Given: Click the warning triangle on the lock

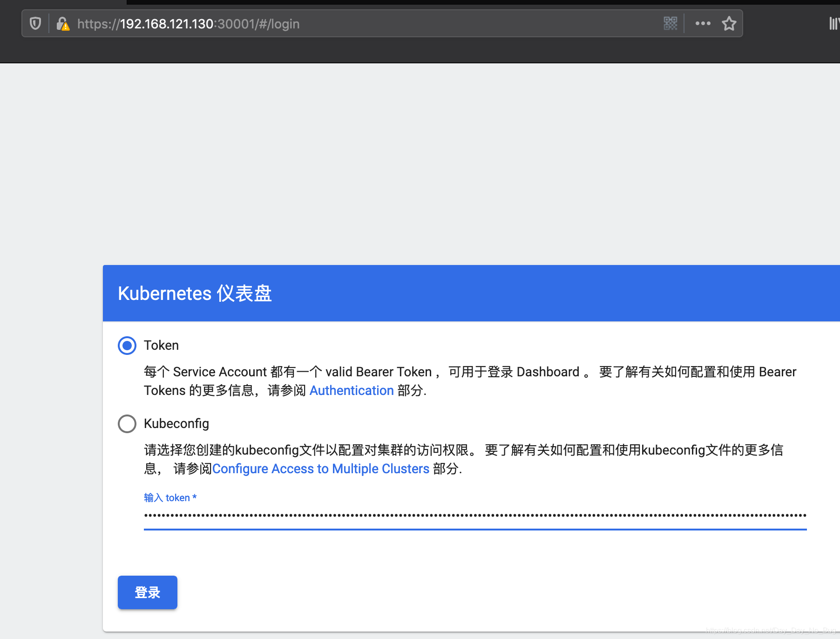Looking at the screenshot, I should coord(65,26).
